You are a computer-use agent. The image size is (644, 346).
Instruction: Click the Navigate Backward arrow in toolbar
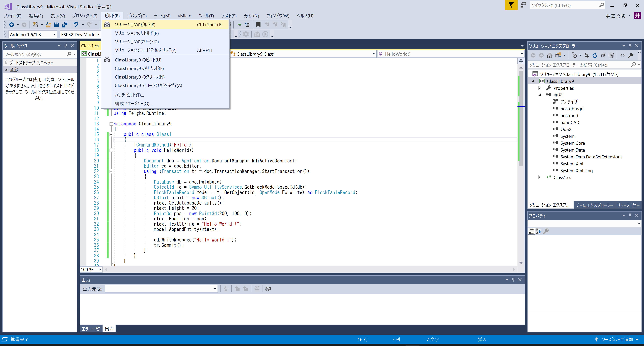pos(12,25)
